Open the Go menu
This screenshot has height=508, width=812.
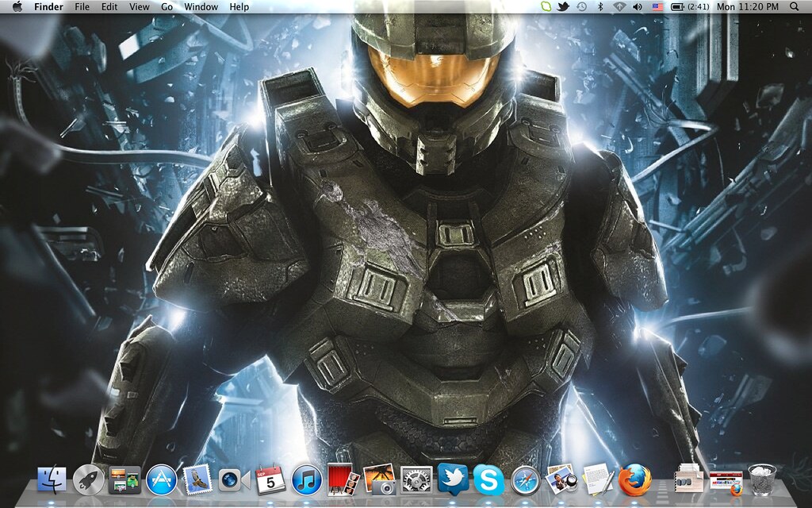point(167,6)
